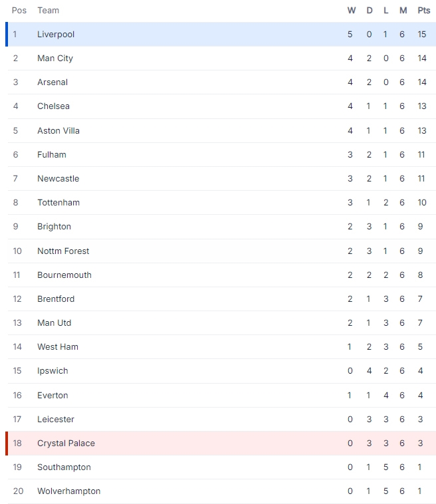Select Nottm Forest in the table
436x504 pixels.
pyautogui.click(x=63, y=251)
